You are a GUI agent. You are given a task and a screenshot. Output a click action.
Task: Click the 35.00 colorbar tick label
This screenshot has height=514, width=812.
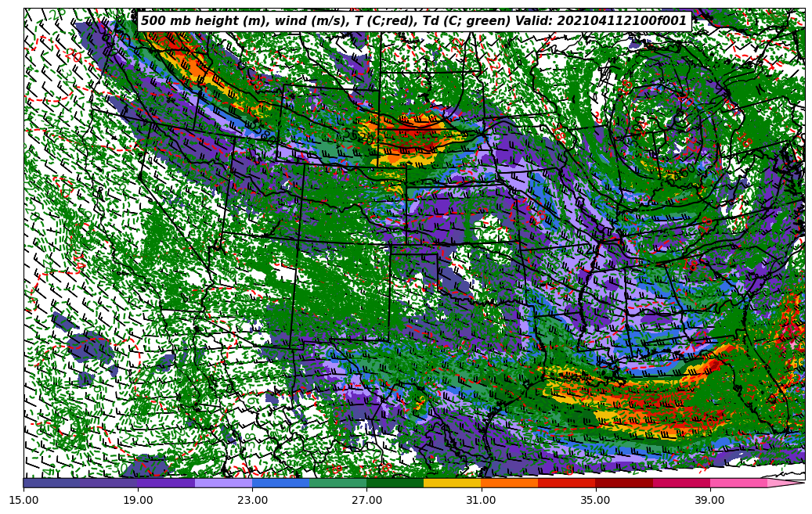pyautogui.click(x=595, y=500)
